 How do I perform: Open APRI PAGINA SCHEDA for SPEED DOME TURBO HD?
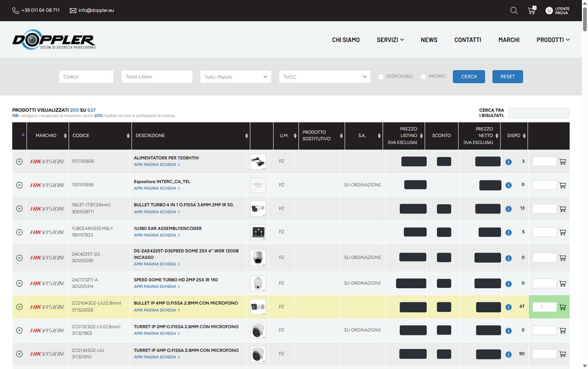point(157,287)
